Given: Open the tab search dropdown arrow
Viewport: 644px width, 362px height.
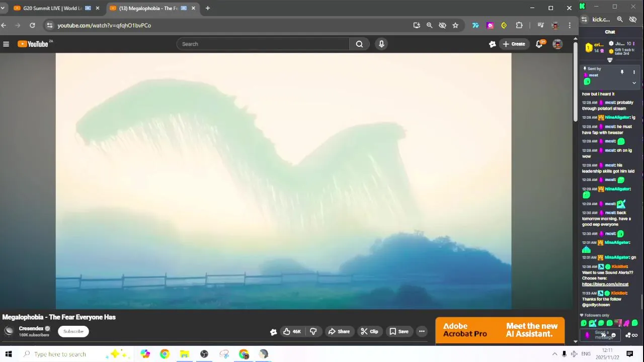Looking at the screenshot, I should [3, 8].
